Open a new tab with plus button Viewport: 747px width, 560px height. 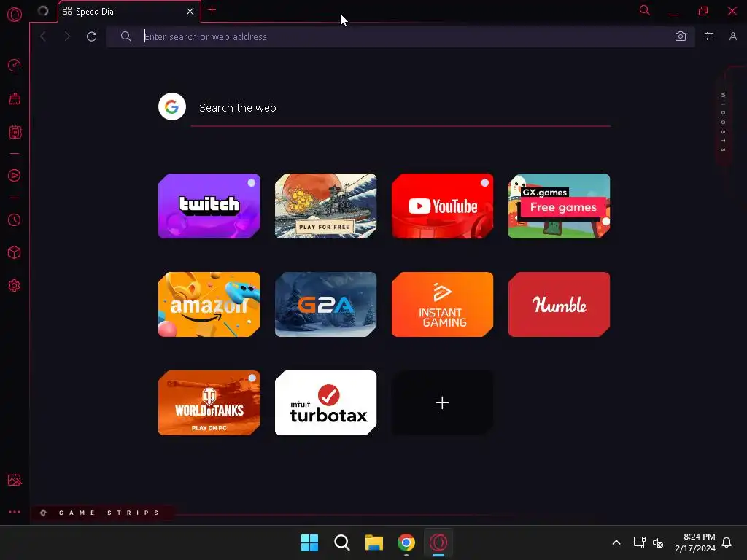[x=212, y=10]
